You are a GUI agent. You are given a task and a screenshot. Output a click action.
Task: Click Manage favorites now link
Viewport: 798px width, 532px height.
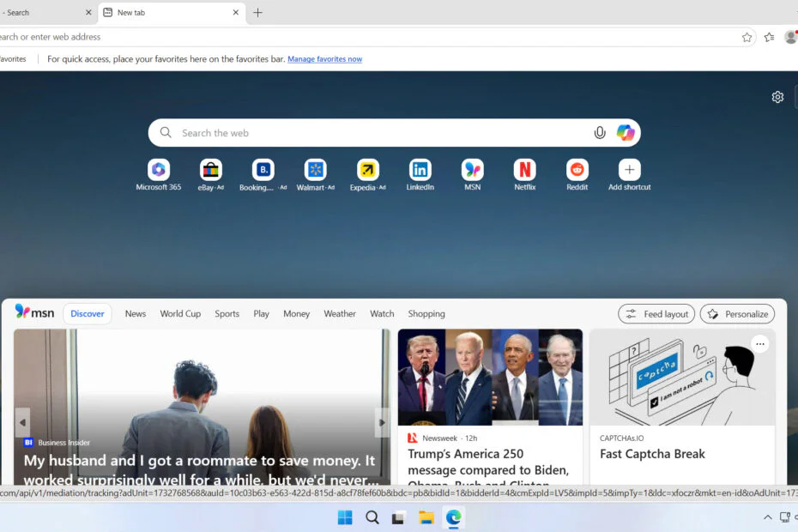(324, 59)
